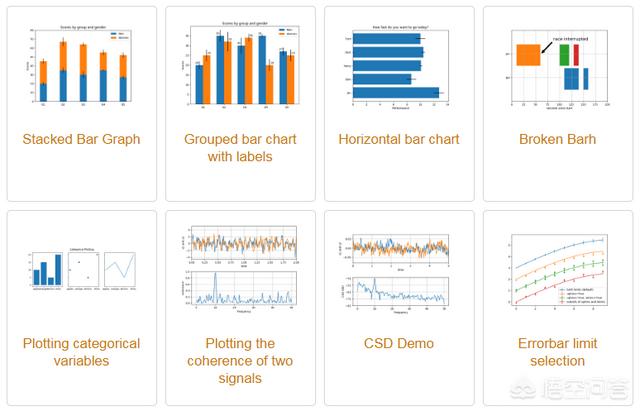The height and width of the screenshot is (411, 640).
Task: Select the Broken Barh title text
Action: (558, 139)
